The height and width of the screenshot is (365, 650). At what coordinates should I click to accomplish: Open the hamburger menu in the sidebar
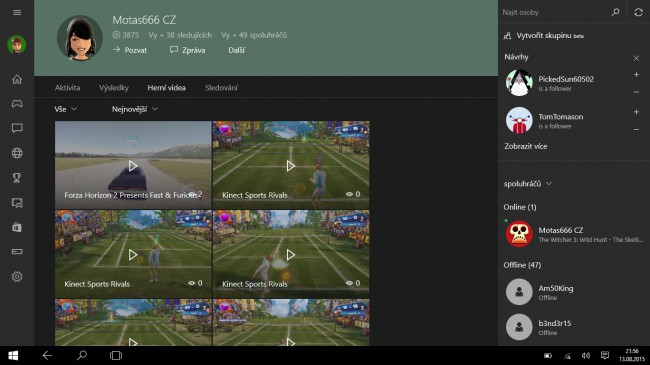pyautogui.click(x=17, y=12)
